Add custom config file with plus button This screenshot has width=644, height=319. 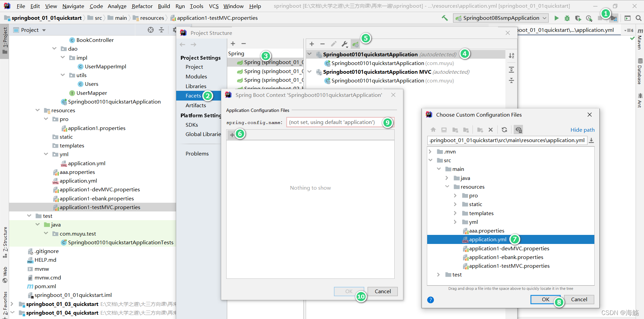point(232,135)
